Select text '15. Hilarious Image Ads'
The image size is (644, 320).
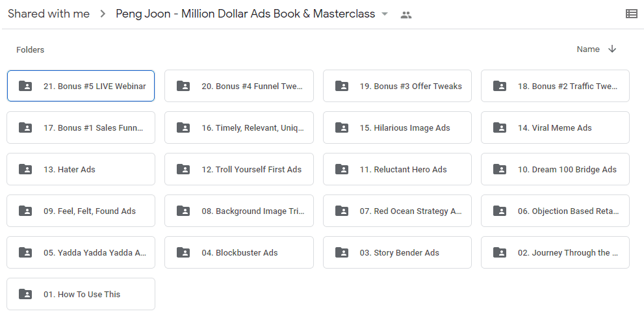point(405,128)
